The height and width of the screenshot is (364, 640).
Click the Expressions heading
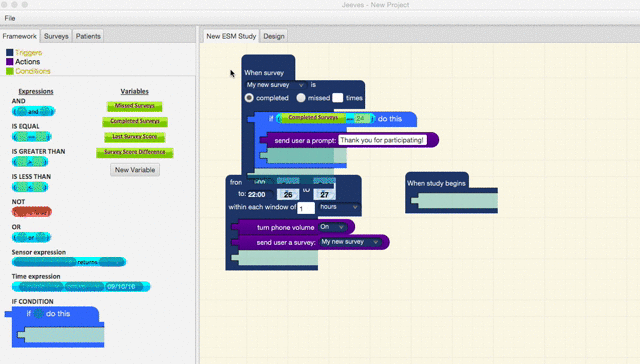(x=36, y=91)
